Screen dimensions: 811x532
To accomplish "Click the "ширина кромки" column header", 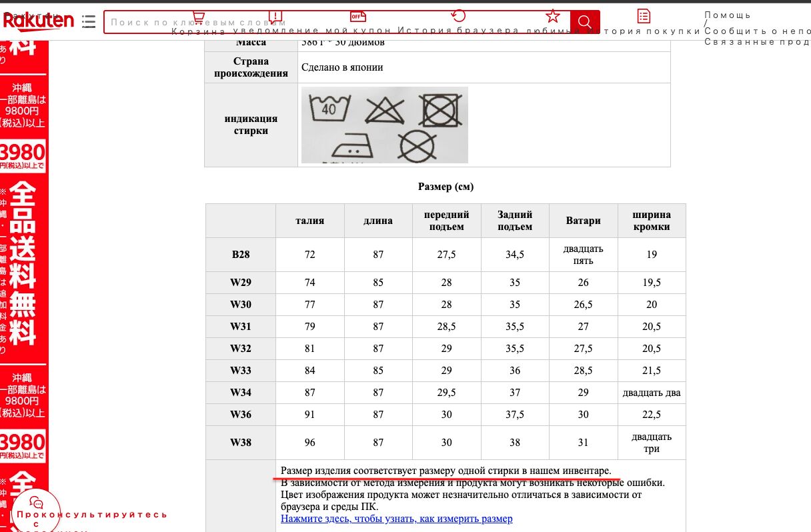I will pyautogui.click(x=652, y=221).
